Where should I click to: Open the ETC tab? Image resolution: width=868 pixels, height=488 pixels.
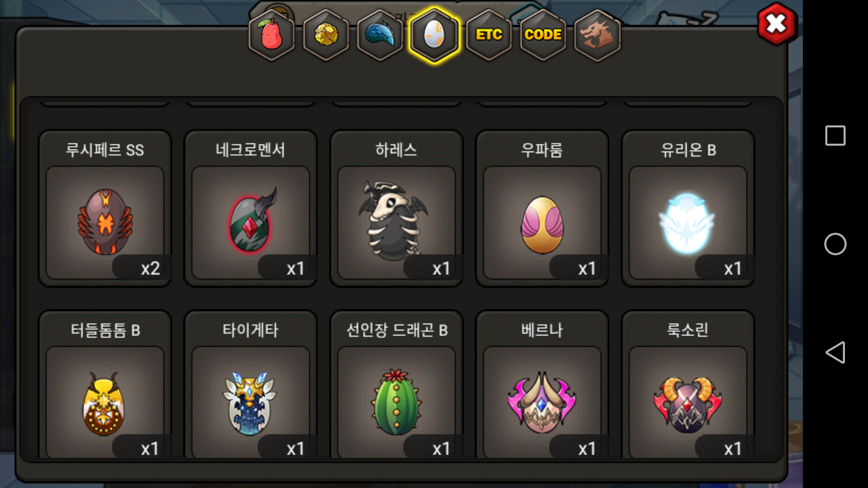[x=489, y=35]
